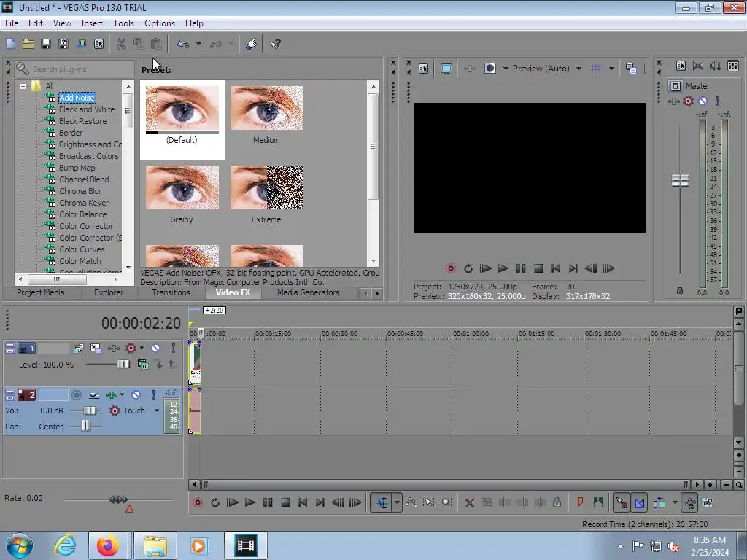
Task: Click Stop button in preview transport
Action: (538, 268)
